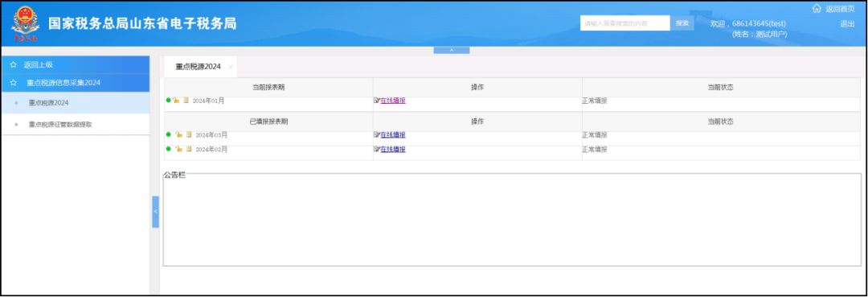Screen dimensions: 868x297
Task: Click the 2024年01月 period text
Action: pyautogui.click(x=208, y=101)
